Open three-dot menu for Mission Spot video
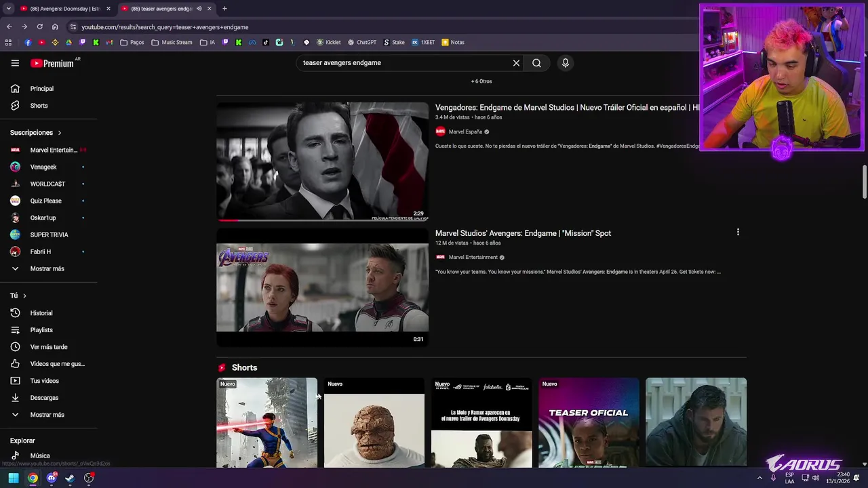The height and width of the screenshot is (488, 868). (x=738, y=232)
